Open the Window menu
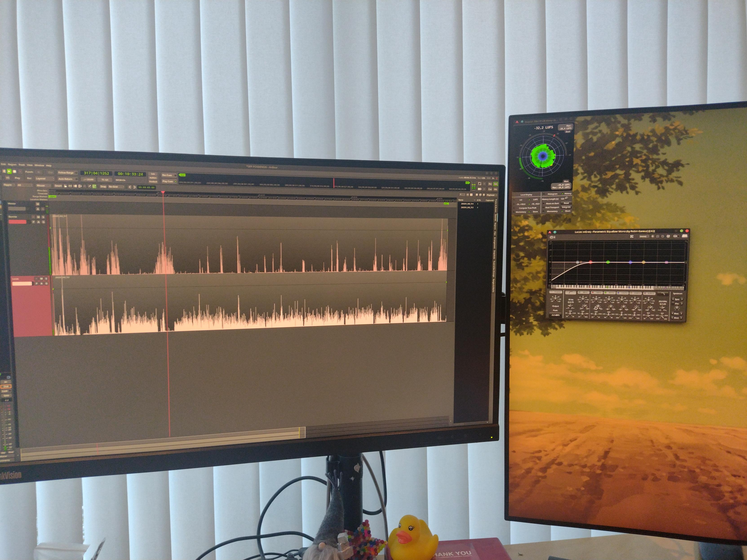Screen dimensions: 747x560 pyautogui.click(x=39, y=165)
